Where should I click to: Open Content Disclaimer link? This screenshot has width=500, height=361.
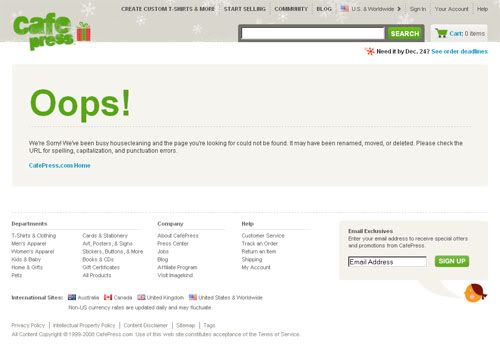point(146,325)
